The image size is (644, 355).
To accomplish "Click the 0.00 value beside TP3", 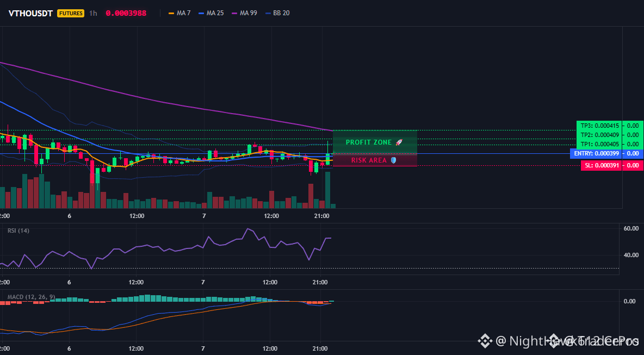I will [633, 126].
